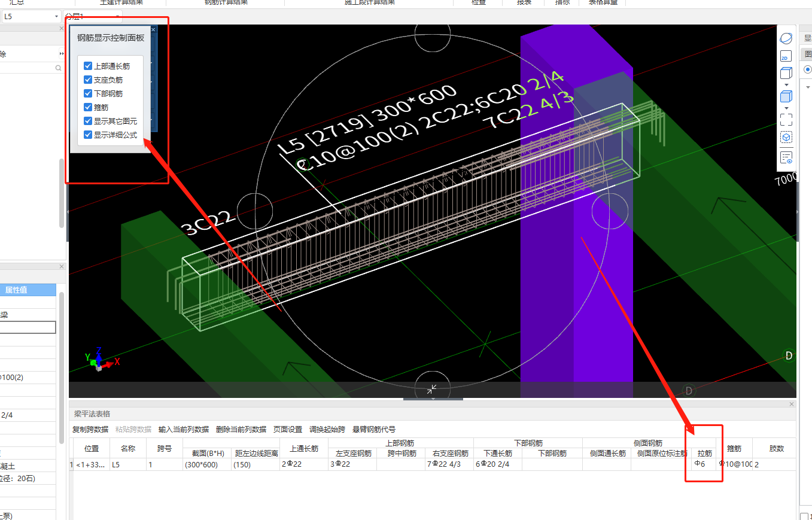Click 拉筋 cell with ⌀6
This screenshot has width=812, height=520.
coord(704,464)
